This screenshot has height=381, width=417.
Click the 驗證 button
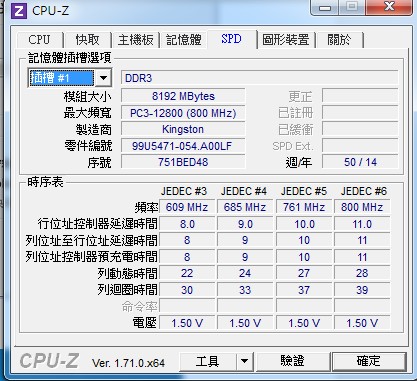(x=292, y=361)
